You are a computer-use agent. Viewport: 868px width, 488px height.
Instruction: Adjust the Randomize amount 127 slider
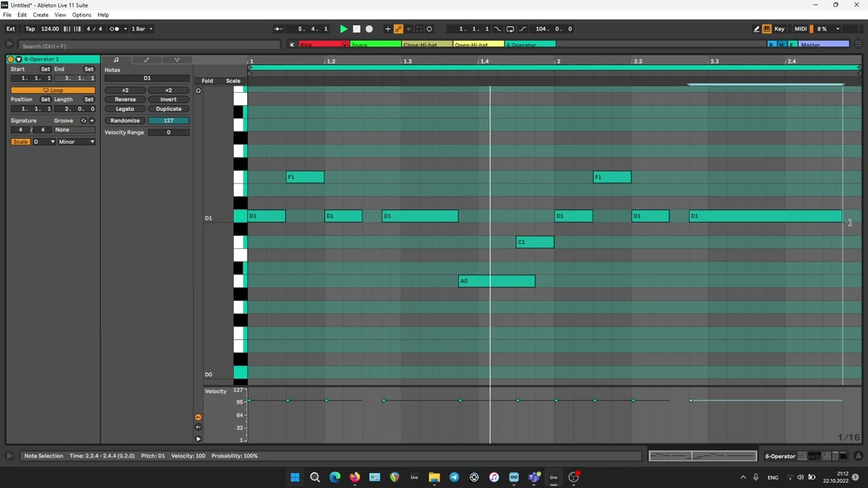pos(168,121)
